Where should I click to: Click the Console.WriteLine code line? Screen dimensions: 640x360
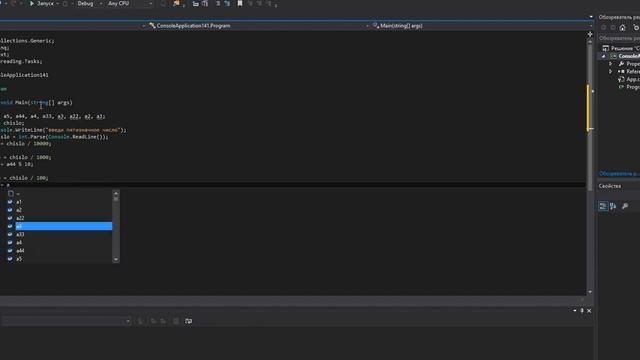click(63, 130)
